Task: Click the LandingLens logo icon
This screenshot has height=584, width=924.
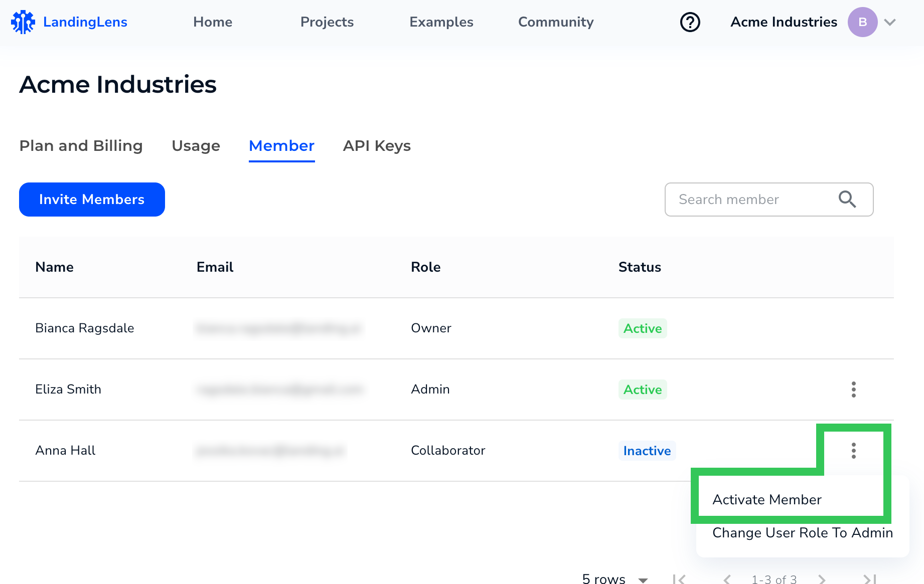Action: [23, 22]
